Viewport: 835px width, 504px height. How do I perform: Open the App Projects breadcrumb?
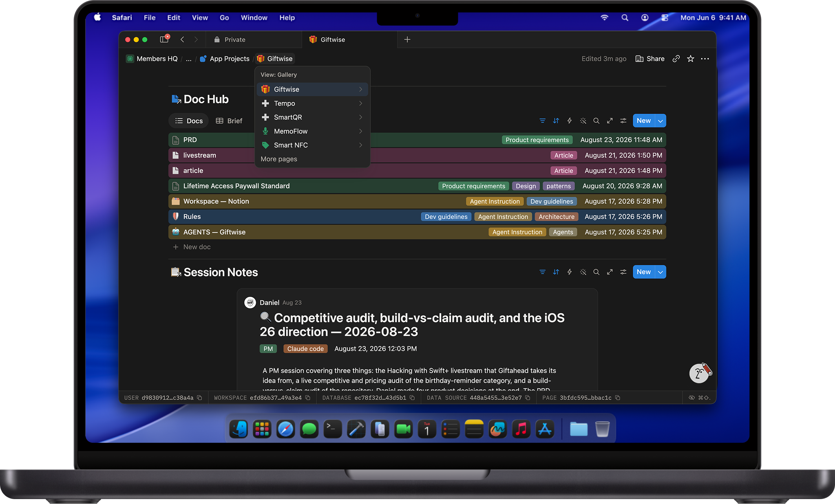click(x=224, y=59)
